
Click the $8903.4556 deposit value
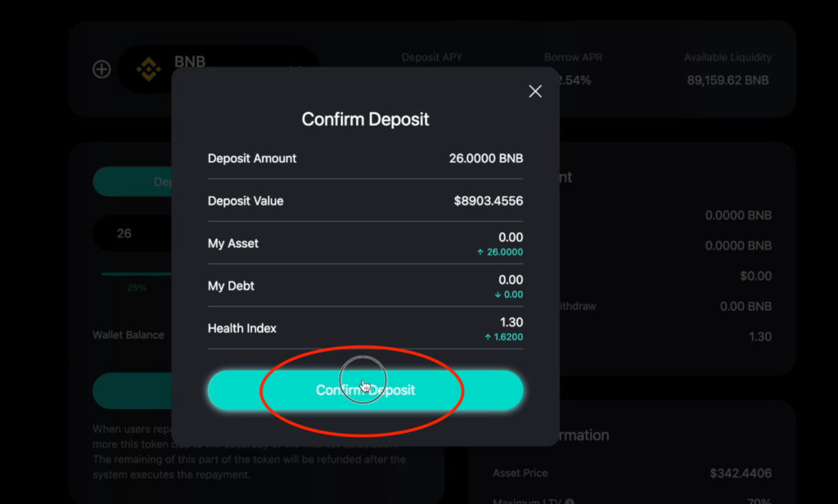pos(489,201)
